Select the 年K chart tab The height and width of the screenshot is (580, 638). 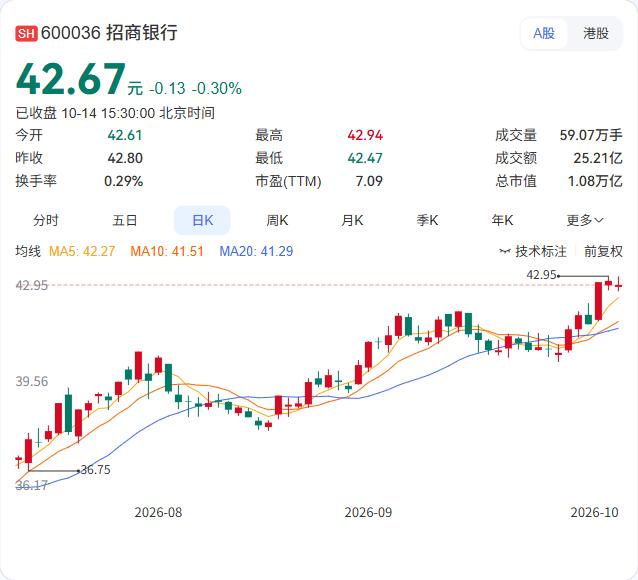(x=502, y=221)
